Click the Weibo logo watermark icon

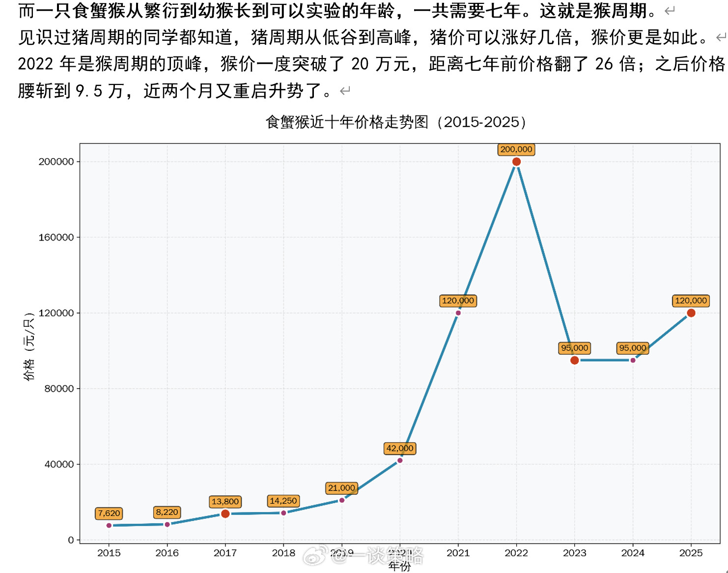click(315, 556)
